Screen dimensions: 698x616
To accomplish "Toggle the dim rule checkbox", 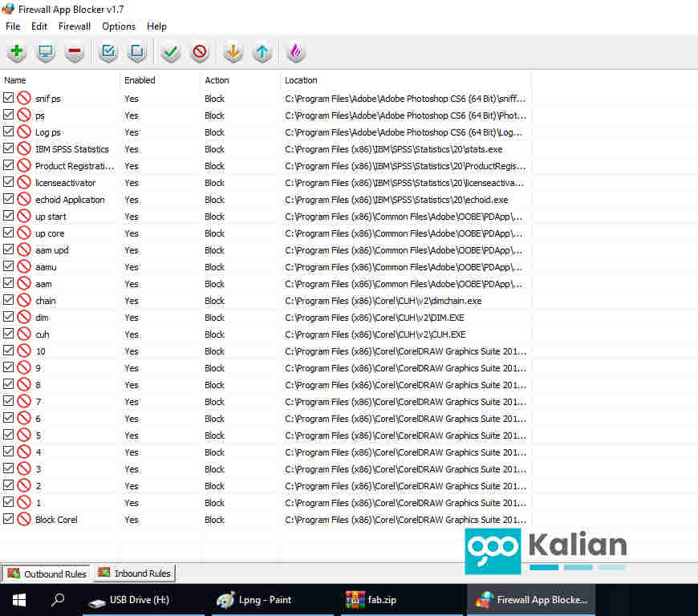I will tap(8, 317).
